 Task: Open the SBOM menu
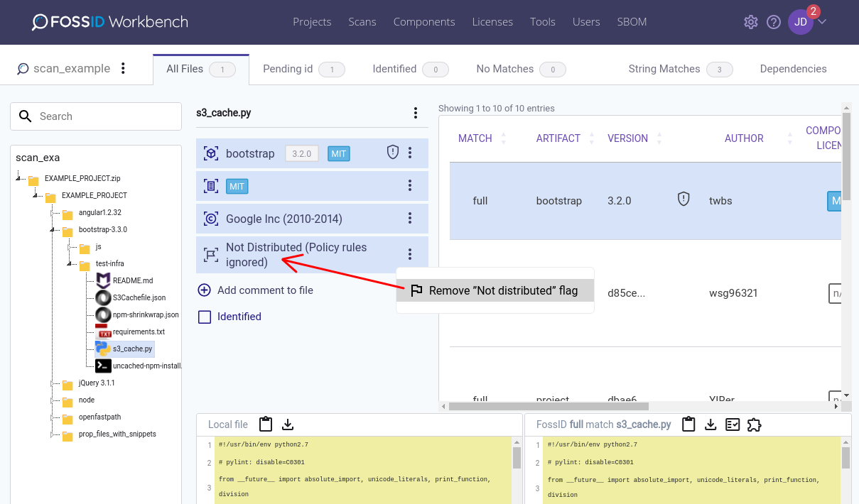pos(632,21)
